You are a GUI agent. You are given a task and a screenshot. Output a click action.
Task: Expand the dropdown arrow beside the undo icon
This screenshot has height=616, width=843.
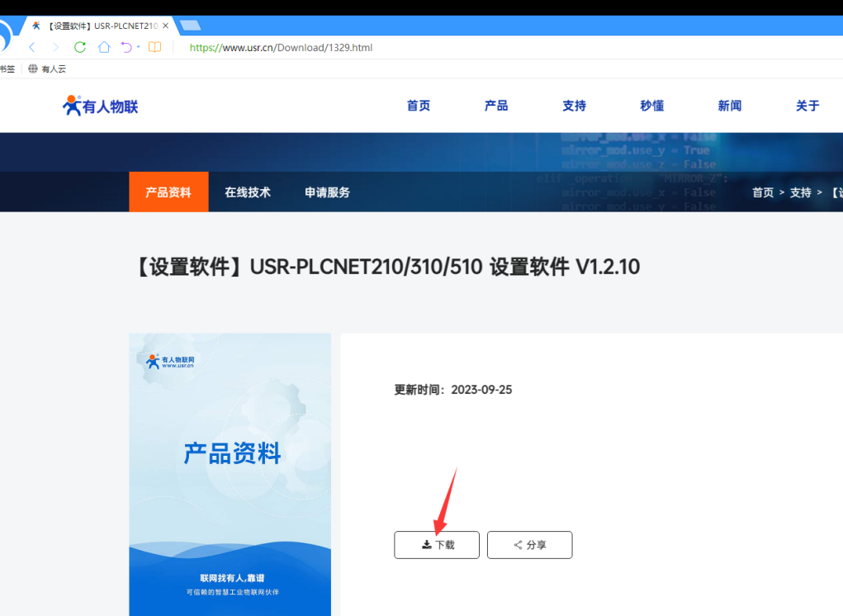(x=138, y=47)
